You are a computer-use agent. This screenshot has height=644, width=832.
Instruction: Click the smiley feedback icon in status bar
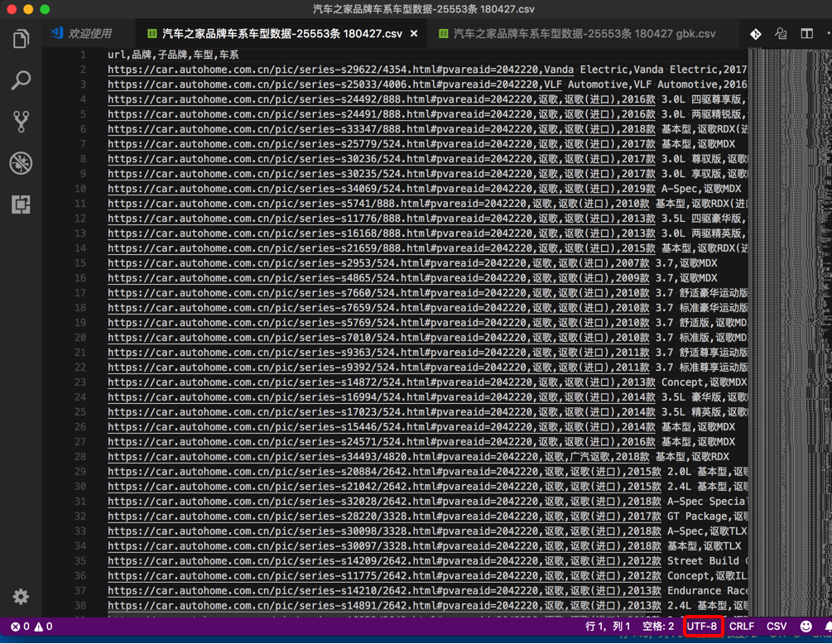[806, 627]
